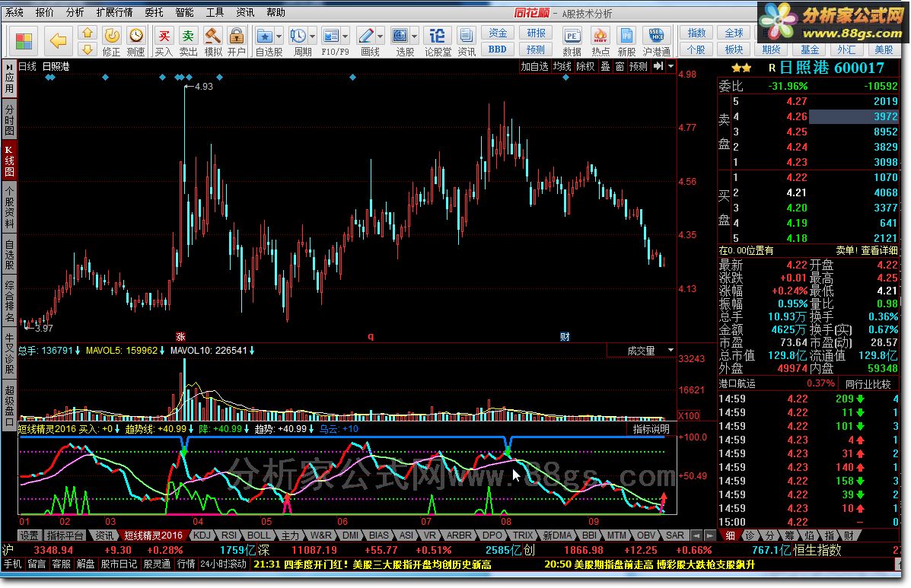Open the 股市日记 status bar item
Image resolution: width=911 pixels, height=588 pixels.
tap(119, 564)
